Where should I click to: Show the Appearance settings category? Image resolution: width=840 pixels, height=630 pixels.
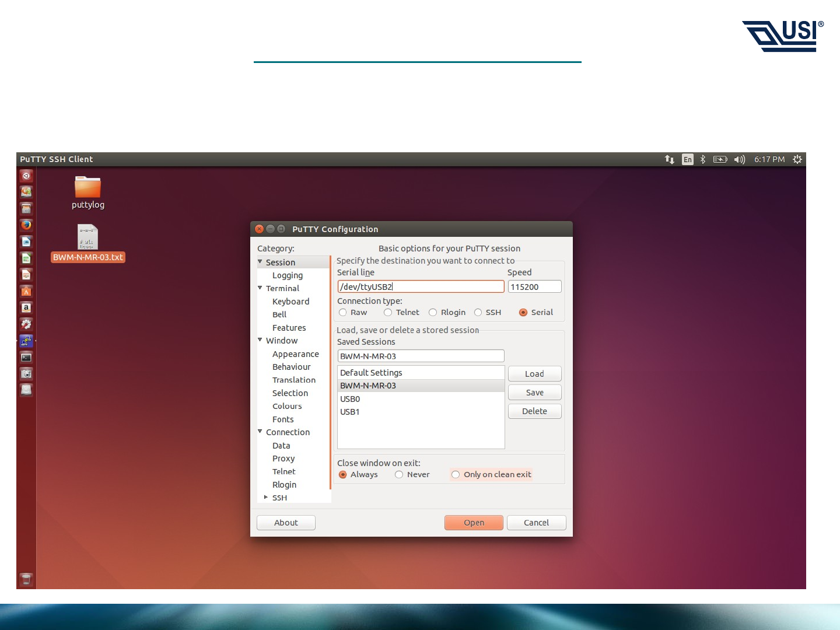[x=296, y=354]
